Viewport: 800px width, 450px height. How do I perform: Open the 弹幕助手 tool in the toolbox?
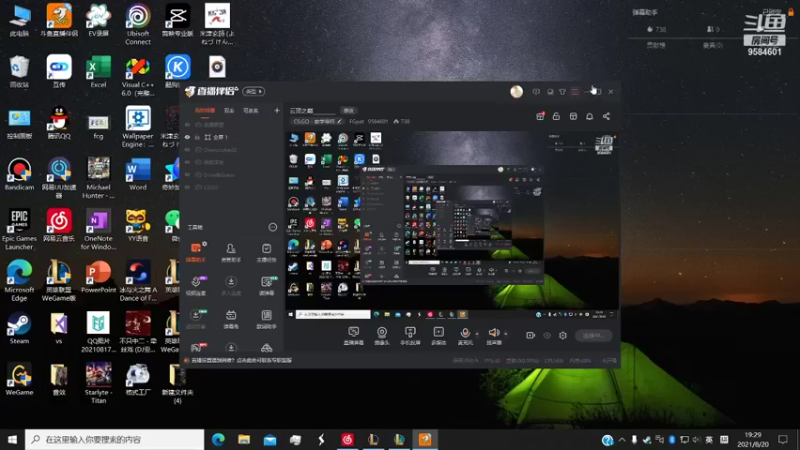click(196, 253)
